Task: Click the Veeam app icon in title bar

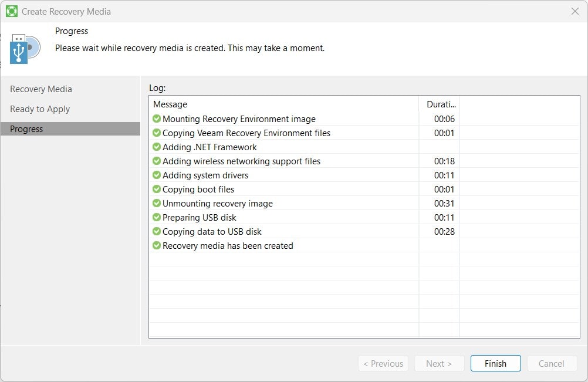Action: [11, 11]
